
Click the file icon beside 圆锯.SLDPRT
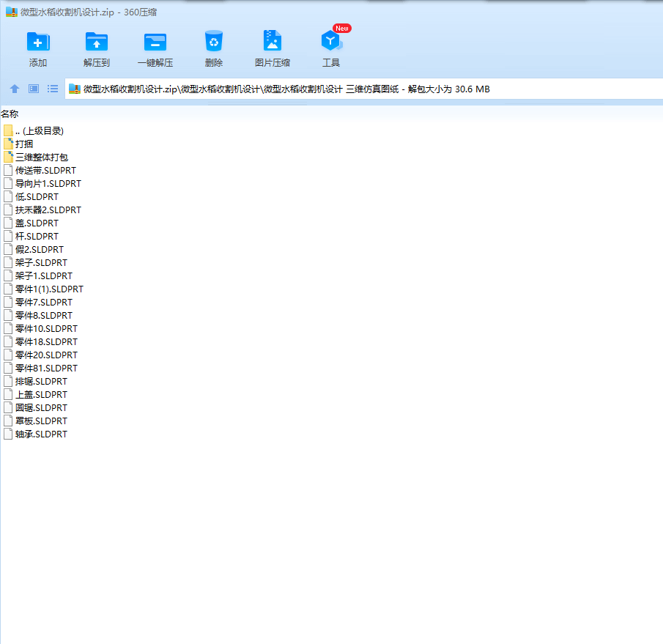(x=8, y=408)
